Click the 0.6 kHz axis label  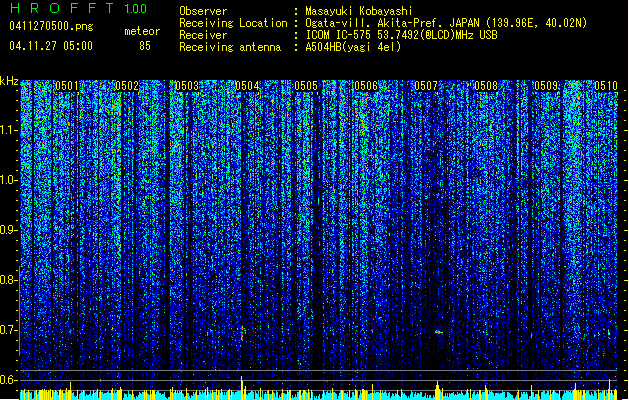[x=8, y=380]
